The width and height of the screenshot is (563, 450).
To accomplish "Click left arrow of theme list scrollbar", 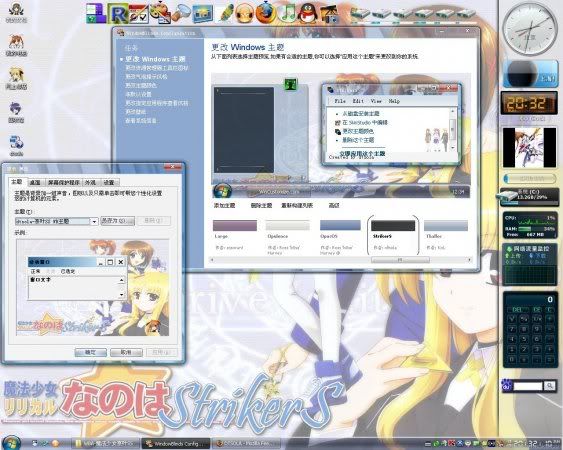I will coord(213,260).
